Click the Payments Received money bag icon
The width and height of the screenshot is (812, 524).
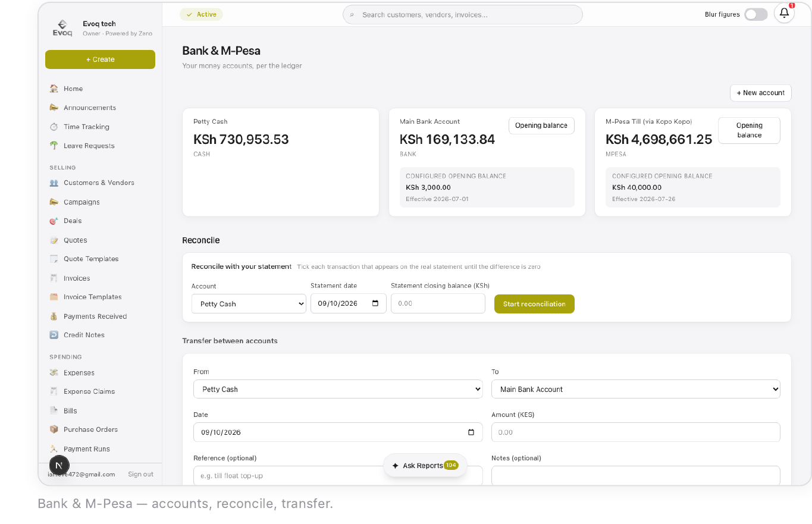coord(54,316)
